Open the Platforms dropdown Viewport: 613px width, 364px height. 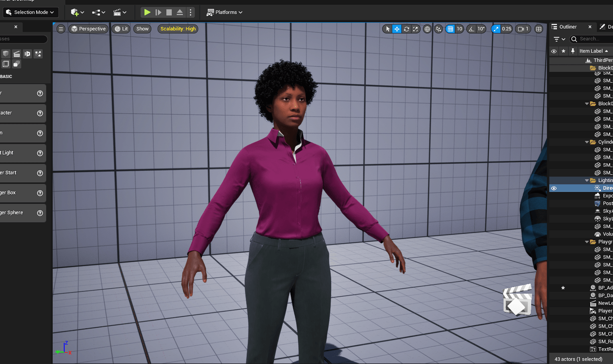coord(224,12)
